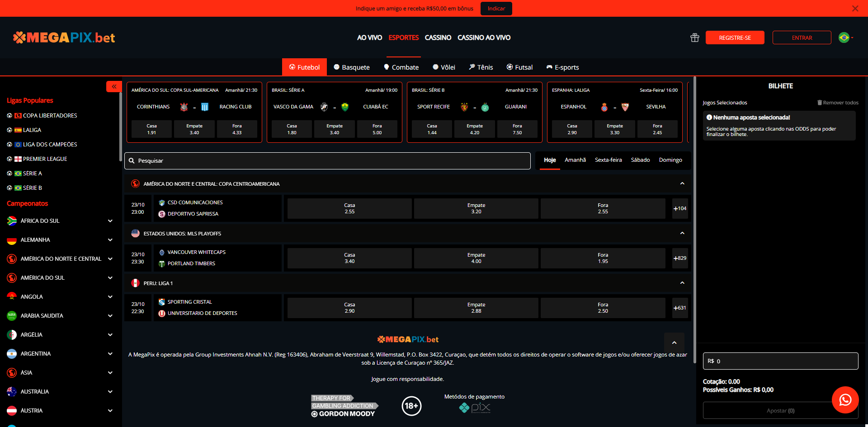Click the MegaPix.bet logo in header

[64, 38]
